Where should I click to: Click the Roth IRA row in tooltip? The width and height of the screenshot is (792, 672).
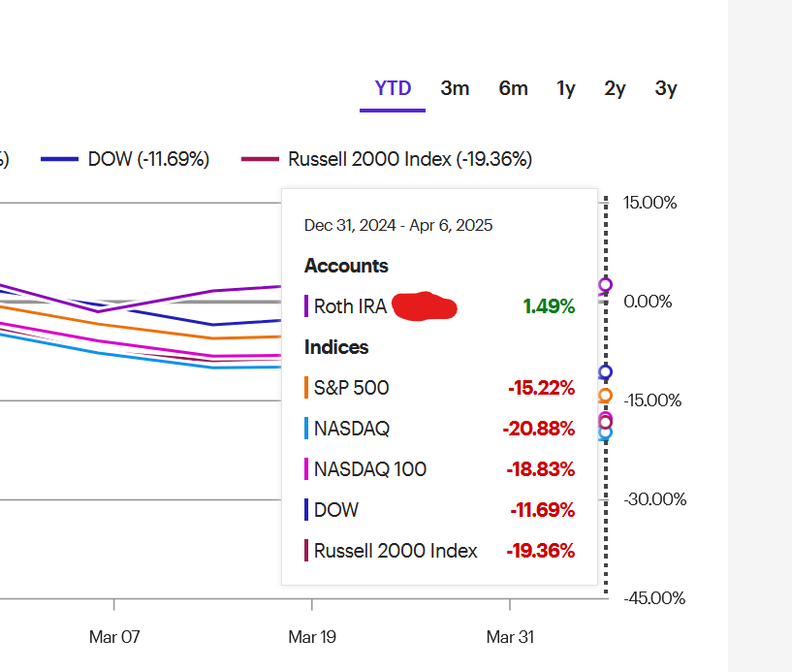coord(439,306)
